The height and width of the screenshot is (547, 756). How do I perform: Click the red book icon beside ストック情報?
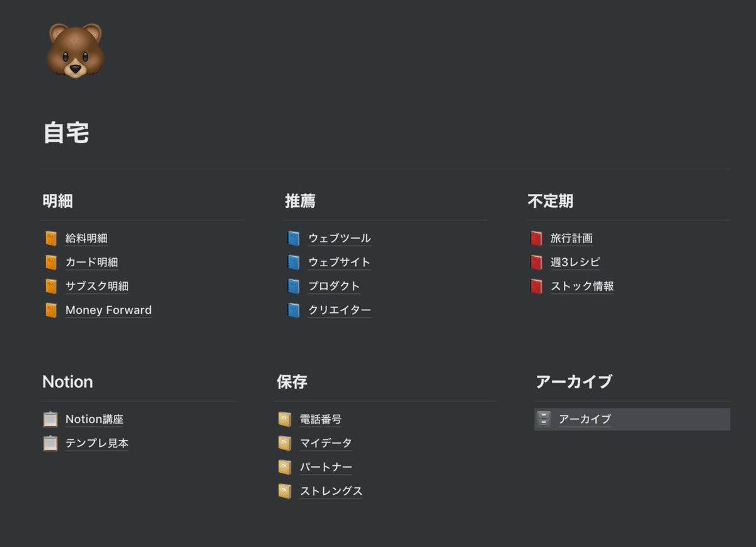coord(536,286)
